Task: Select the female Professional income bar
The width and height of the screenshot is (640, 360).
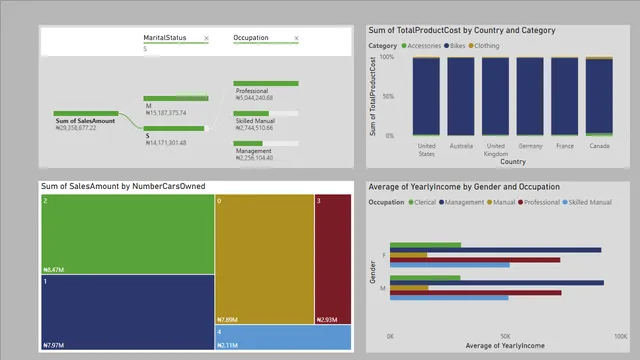Action: tap(475, 260)
